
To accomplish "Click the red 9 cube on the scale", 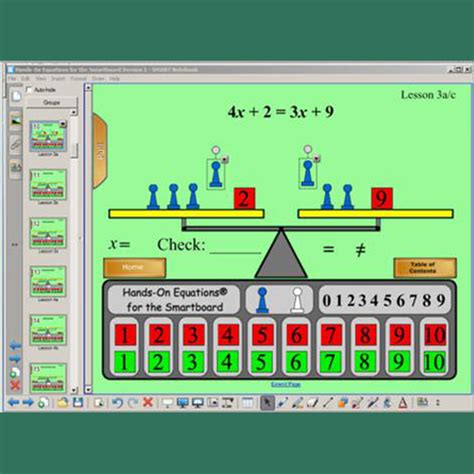I will (382, 198).
